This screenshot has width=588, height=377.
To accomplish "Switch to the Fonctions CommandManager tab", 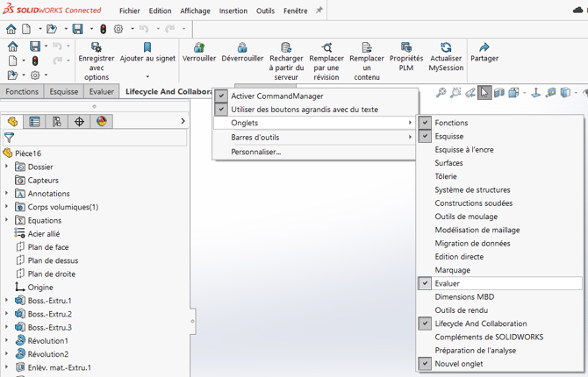I will (x=22, y=91).
